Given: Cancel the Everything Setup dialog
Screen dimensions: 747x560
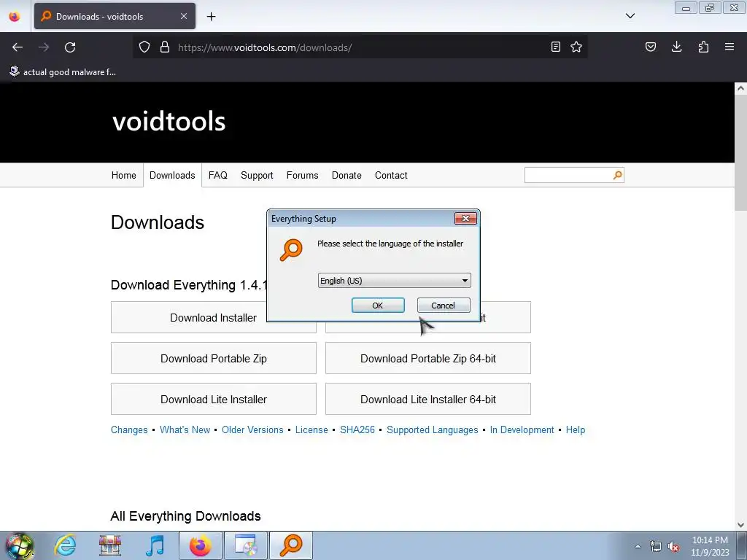Looking at the screenshot, I should point(444,306).
